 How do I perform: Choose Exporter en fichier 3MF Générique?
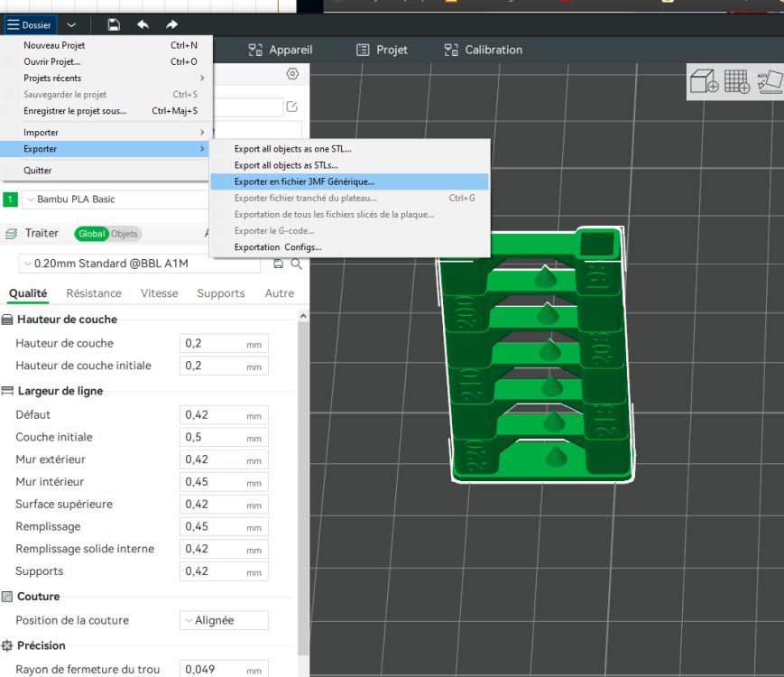click(304, 181)
